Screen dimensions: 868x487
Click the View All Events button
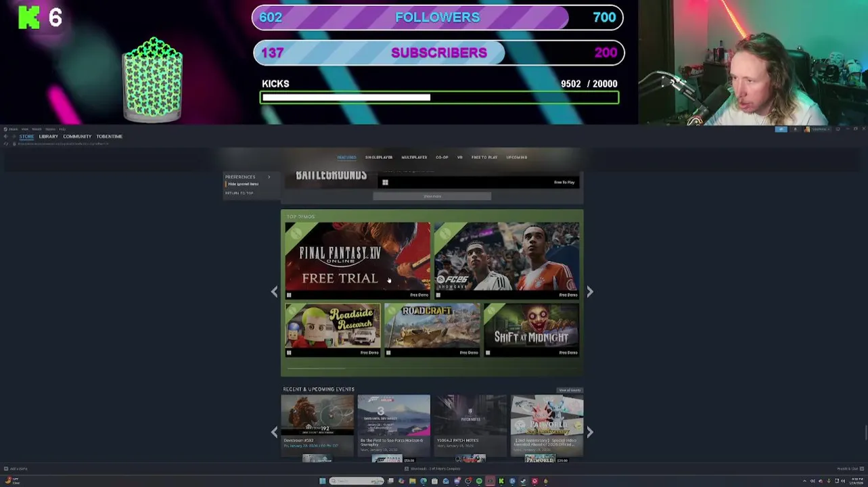tap(570, 390)
